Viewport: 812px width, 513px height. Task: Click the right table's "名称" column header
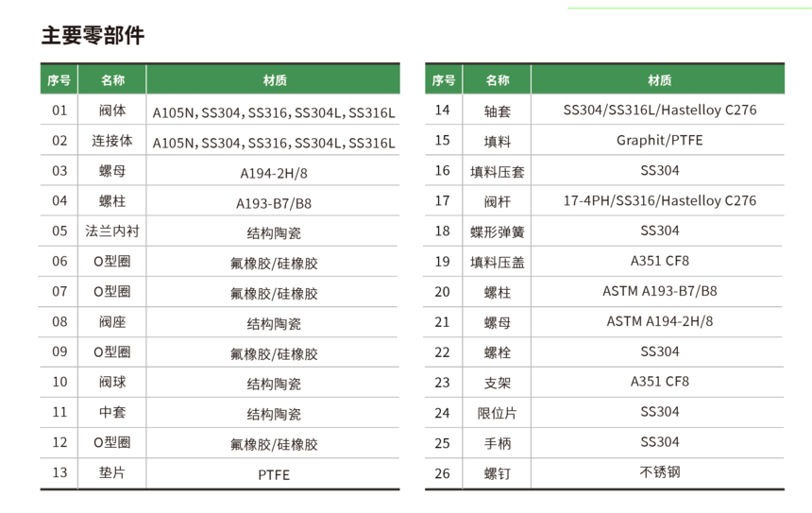click(x=498, y=80)
